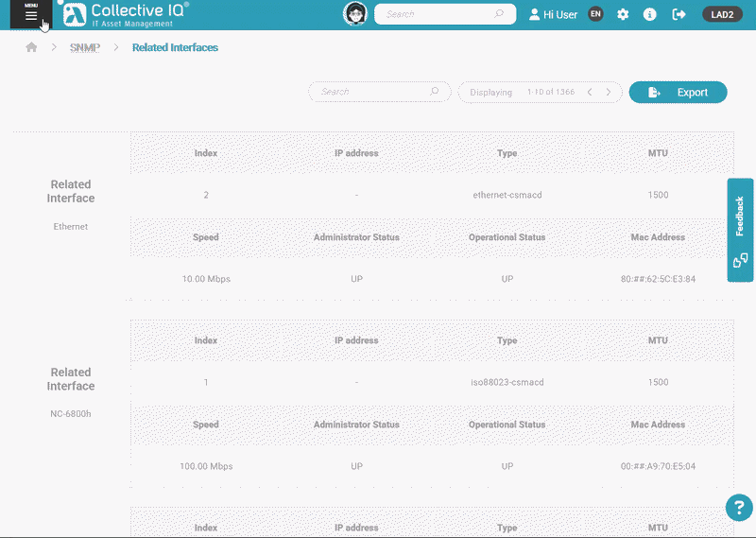
Task: Open the LAD2 tenant selector
Action: point(722,14)
